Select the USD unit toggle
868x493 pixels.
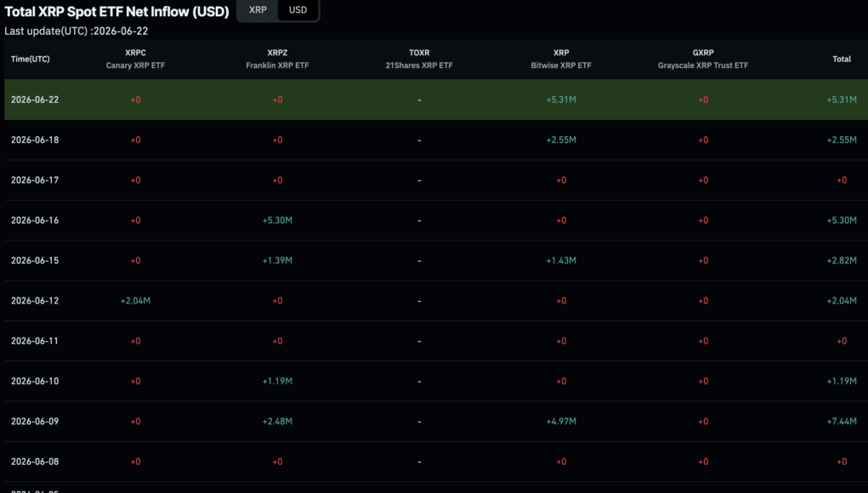[298, 10]
